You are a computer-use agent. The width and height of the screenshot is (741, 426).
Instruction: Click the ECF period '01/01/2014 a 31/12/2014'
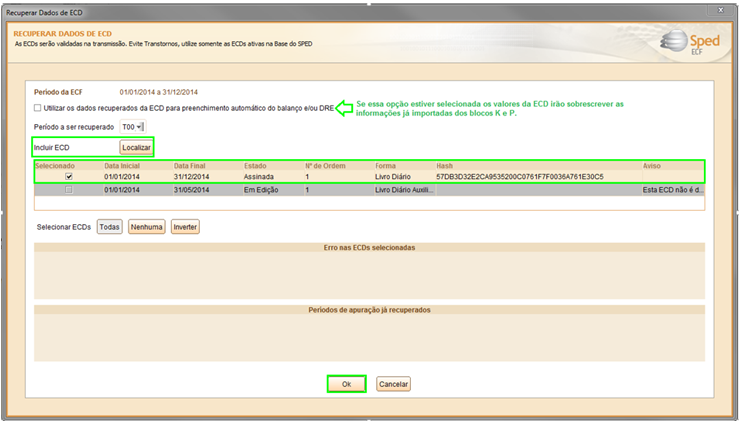pos(158,92)
